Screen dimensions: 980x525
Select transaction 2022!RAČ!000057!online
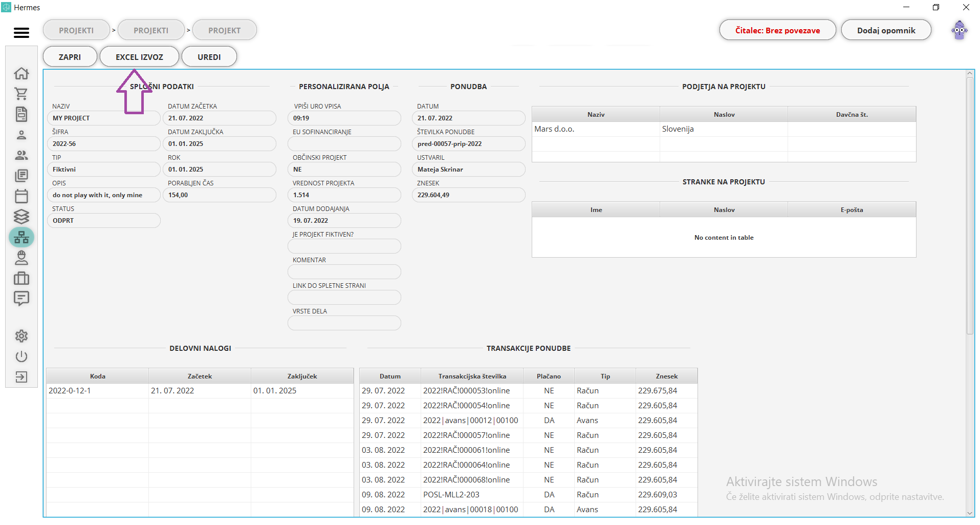[528, 435]
